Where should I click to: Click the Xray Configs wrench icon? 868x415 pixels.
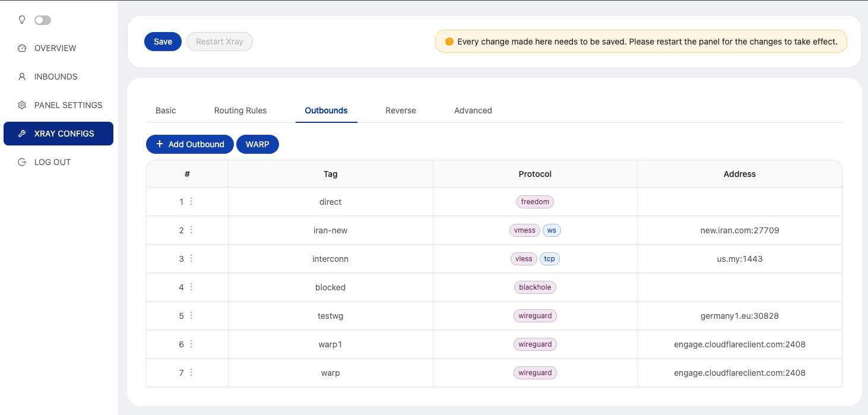pyautogui.click(x=22, y=134)
